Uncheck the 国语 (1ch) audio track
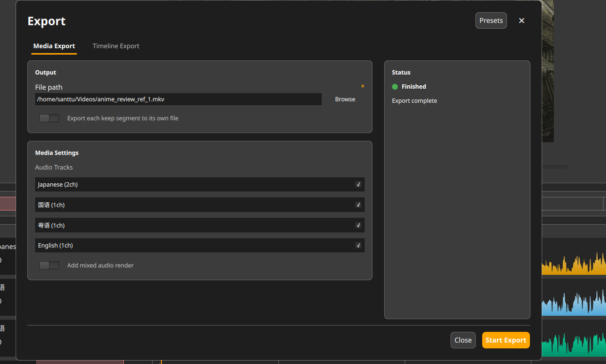 [358, 205]
